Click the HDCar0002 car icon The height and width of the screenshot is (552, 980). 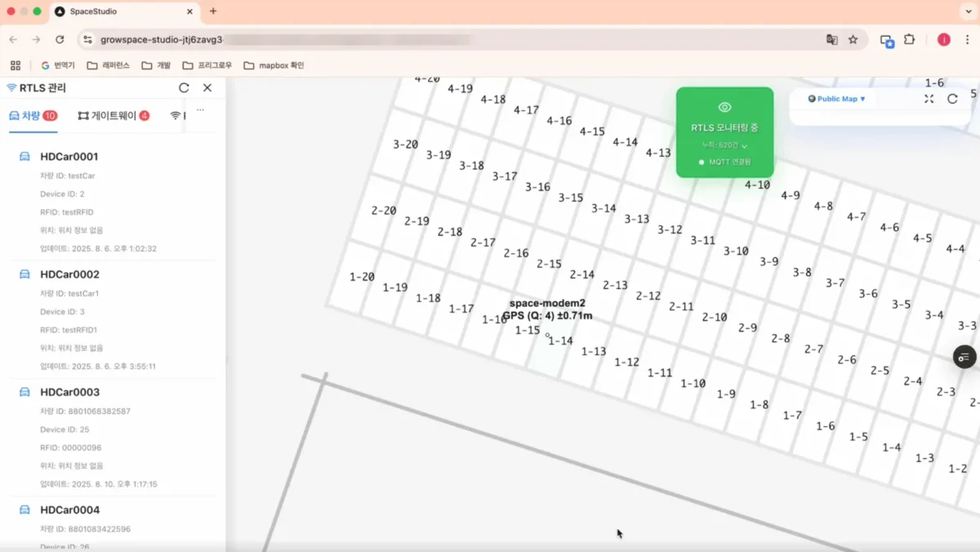[24, 274]
